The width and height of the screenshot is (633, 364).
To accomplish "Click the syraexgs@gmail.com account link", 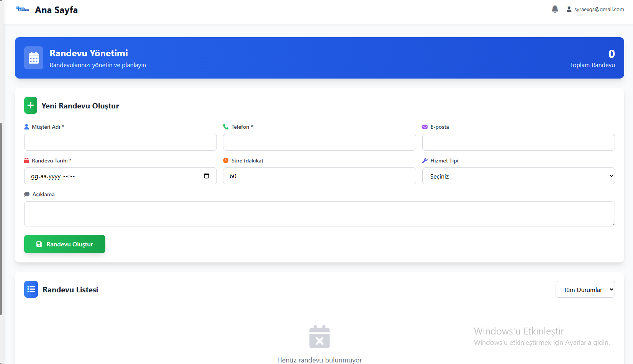I will pos(599,9).
